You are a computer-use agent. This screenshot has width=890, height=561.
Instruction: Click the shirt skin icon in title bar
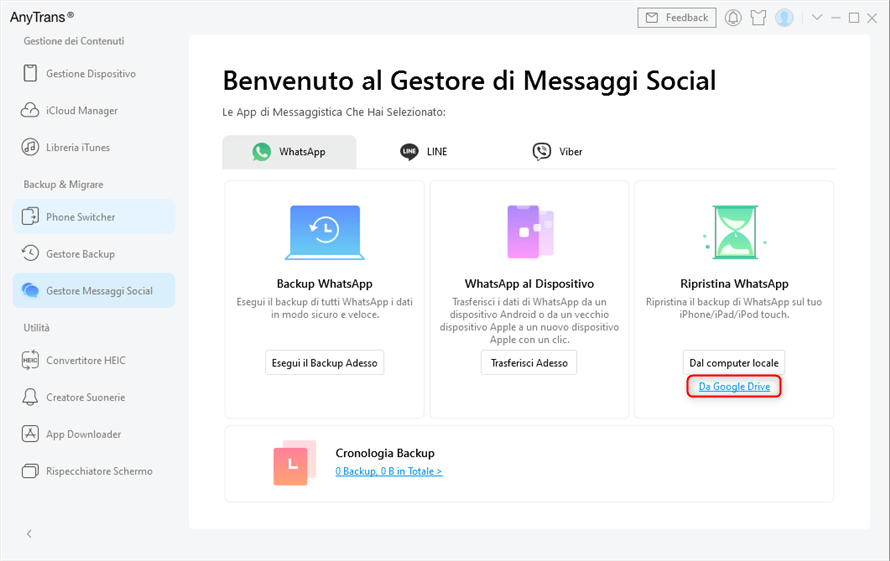pos(758,18)
